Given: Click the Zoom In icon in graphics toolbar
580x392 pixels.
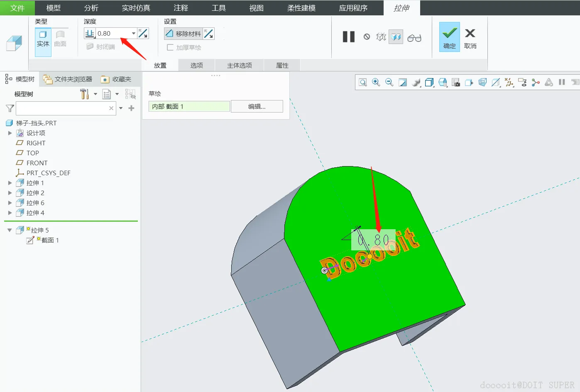Looking at the screenshot, I should pos(376,82).
